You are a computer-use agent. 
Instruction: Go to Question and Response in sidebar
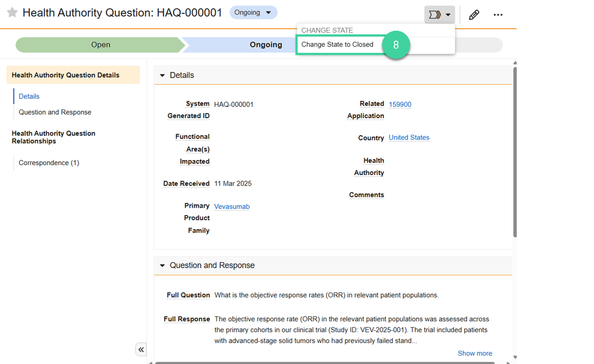tap(55, 112)
